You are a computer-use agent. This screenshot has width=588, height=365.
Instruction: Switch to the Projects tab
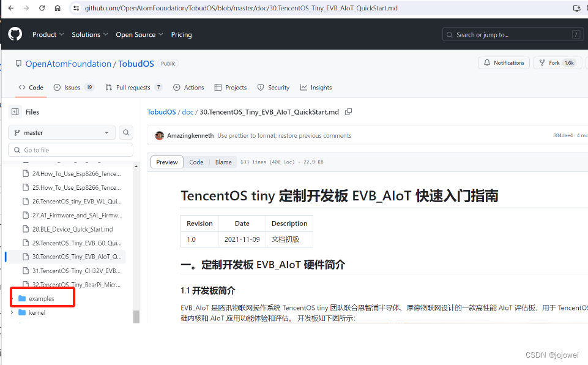pos(231,88)
